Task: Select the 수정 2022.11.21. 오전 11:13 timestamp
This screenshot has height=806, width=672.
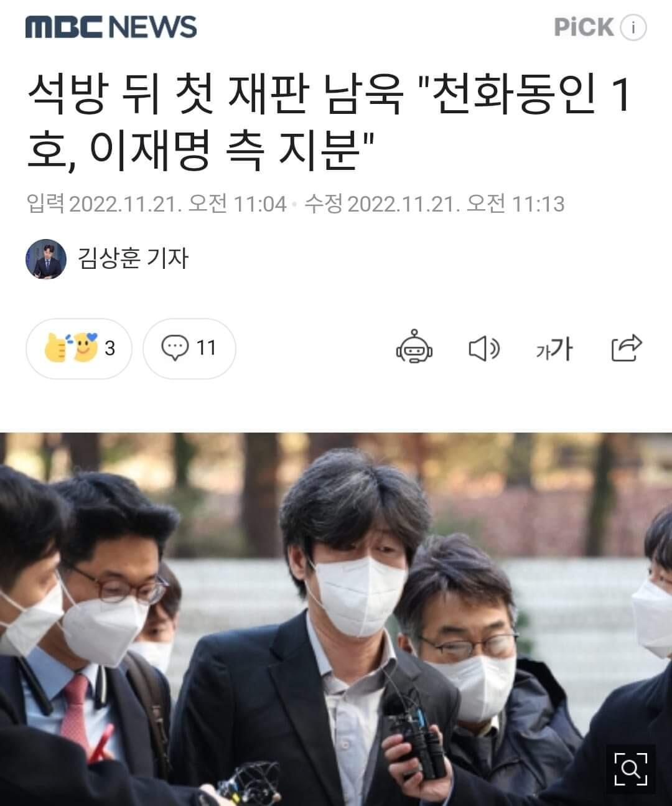Action: pyautogui.click(x=434, y=204)
